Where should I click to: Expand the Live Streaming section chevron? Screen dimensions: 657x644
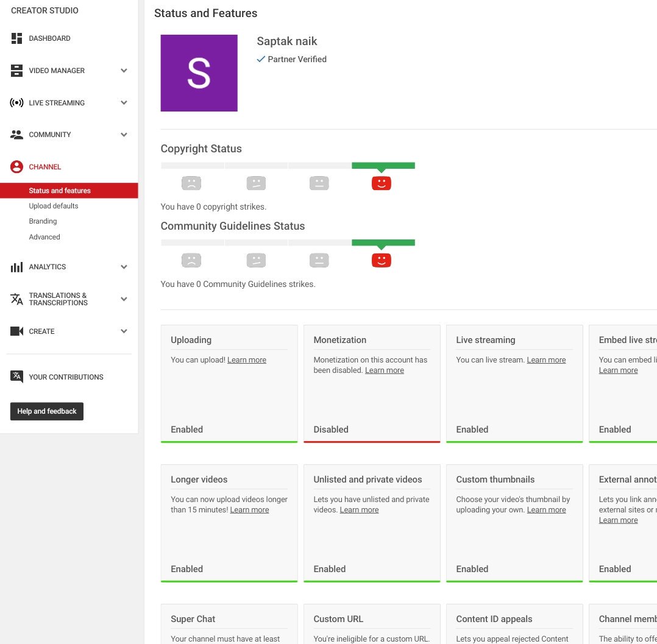pyautogui.click(x=124, y=102)
